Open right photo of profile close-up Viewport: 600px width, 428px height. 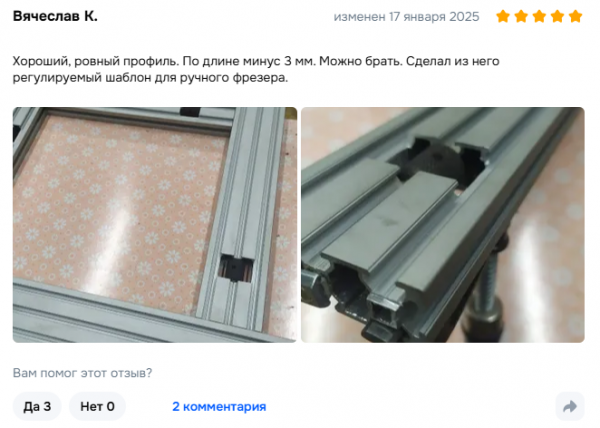click(443, 225)
